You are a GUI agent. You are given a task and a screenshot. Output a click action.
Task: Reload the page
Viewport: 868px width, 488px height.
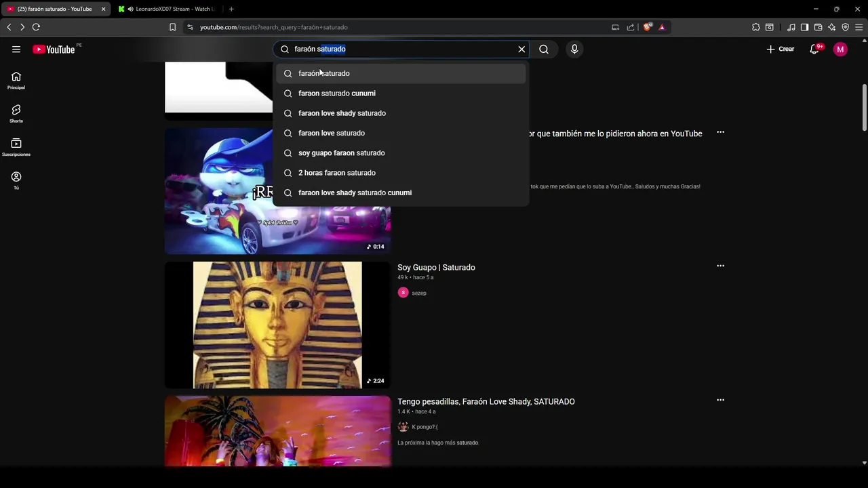click(x=36, y=27)
